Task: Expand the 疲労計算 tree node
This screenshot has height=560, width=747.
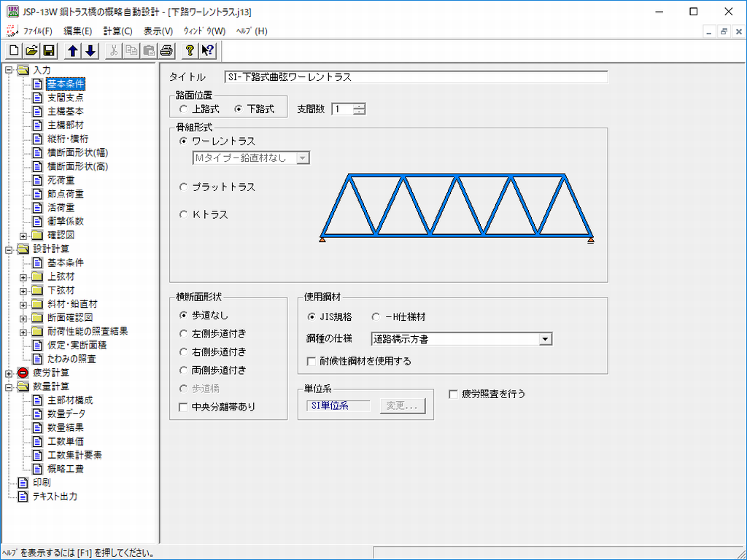Action: (9, 373)
